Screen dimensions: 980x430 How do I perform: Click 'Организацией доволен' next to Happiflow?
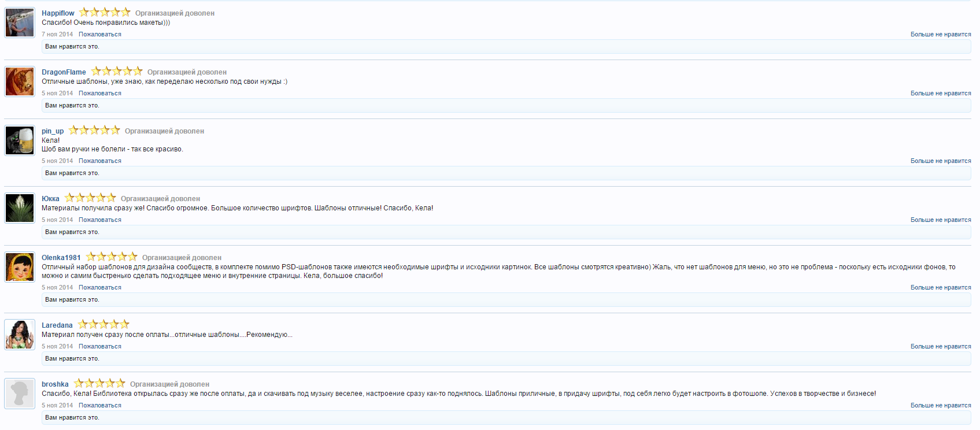(175, 13)
